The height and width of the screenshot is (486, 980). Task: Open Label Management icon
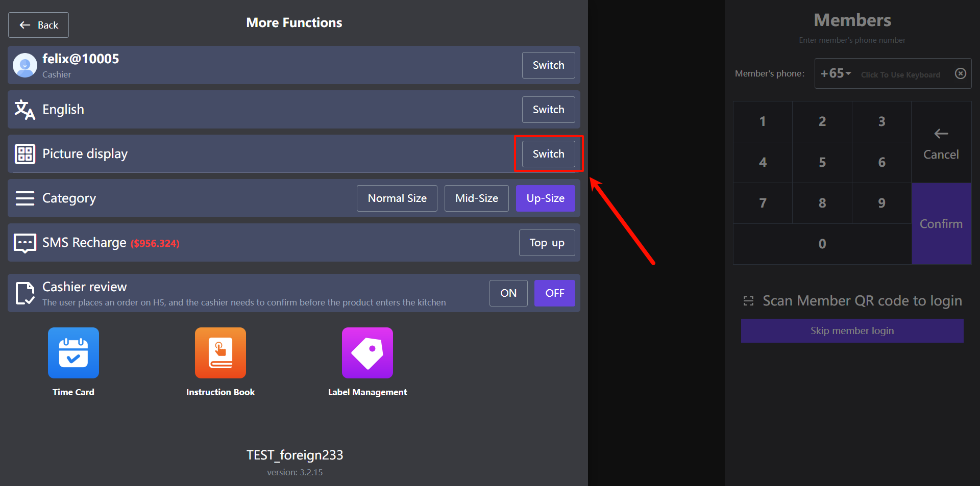367,353
